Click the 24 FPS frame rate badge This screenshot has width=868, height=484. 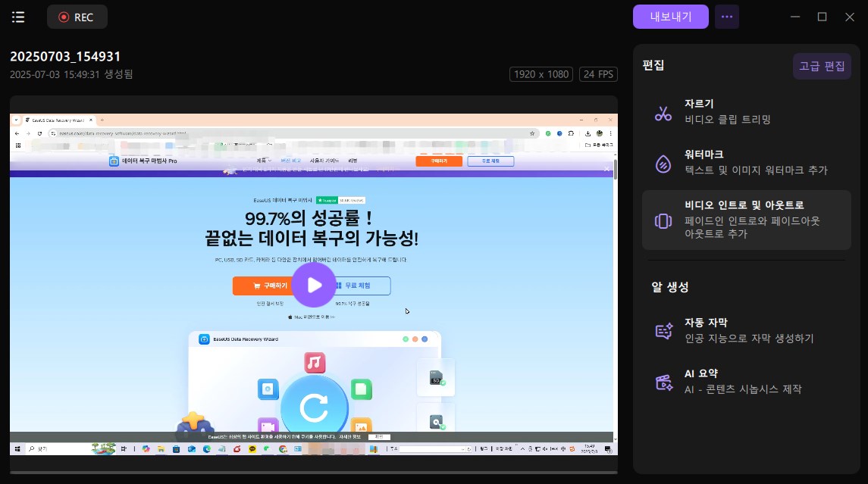598,74
